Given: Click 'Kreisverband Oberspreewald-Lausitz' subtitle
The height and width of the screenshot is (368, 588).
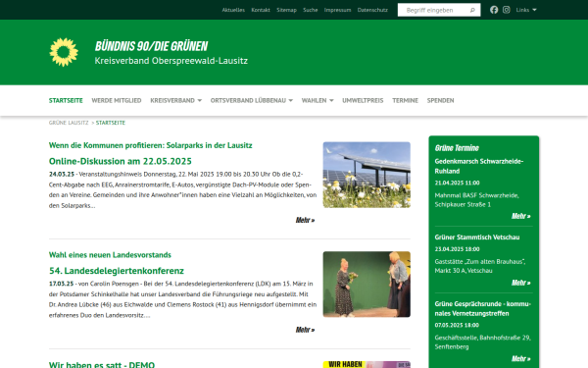Looking at the screenshot, I should click(x=171, y=61).
